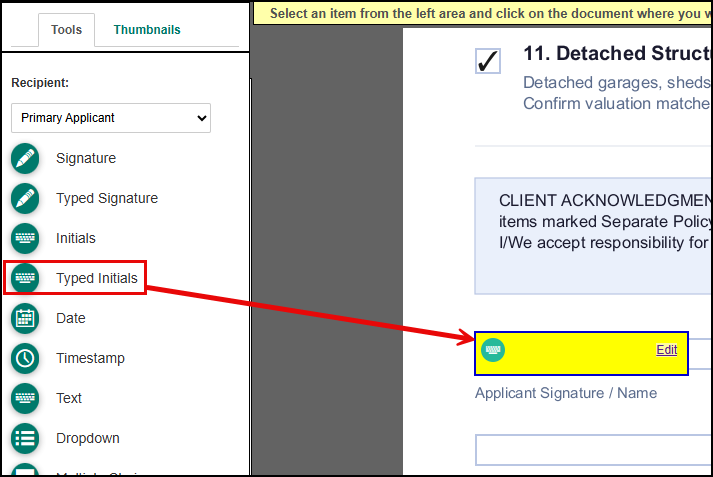Click the 'Date' tool label
The height and width of the screenshot is (477, 713).
[70, 318]
